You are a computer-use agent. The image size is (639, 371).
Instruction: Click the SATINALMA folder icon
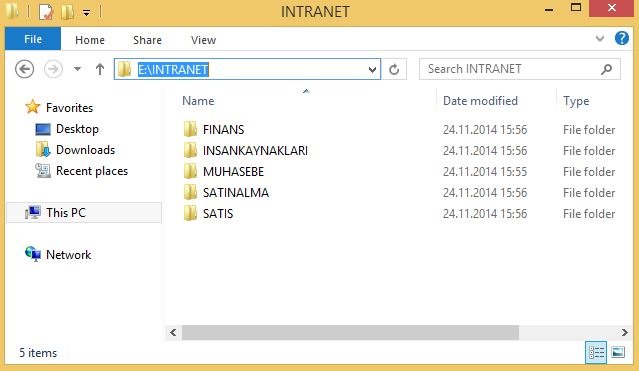(190, 192)
